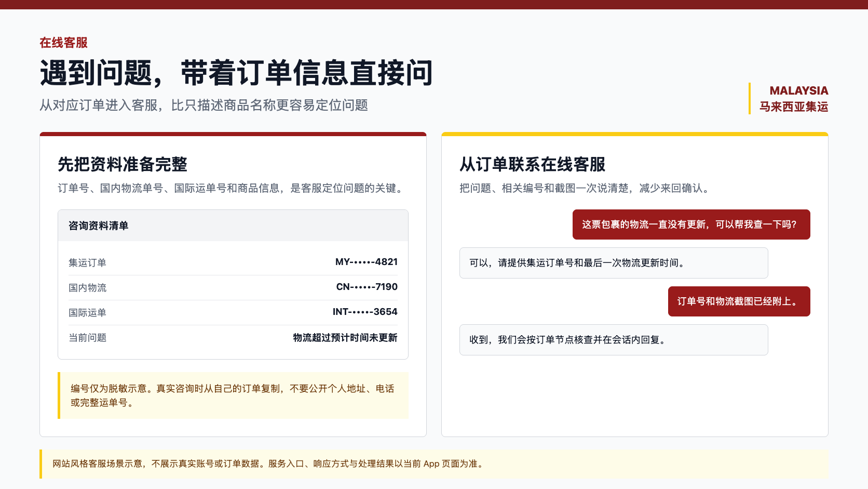
Task: Click the 马来西亚集运 brand label
Action: [794, 107]
